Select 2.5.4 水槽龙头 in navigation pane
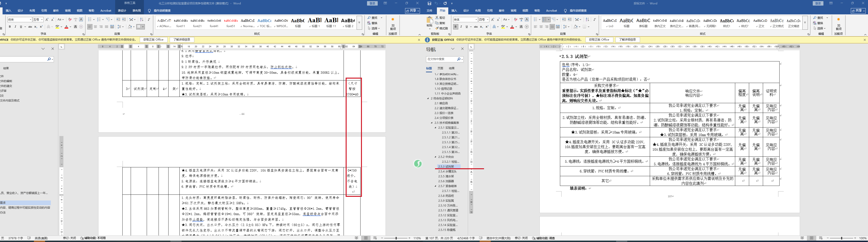The height and width of the screenshot is (242, 868). coord(447,172)
